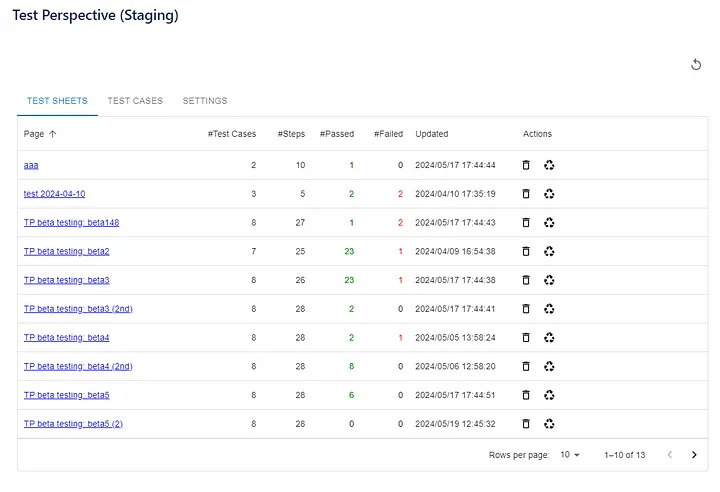Click recycle icon for 'beta3 (2nd)' row
The height and width of the screenshot is (492, 720).
pyautogui.click(x=549, y=309)
